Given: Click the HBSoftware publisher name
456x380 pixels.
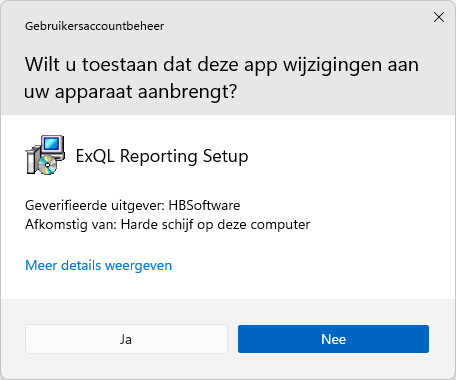Looking at the screenshot, I should point(204,205).
